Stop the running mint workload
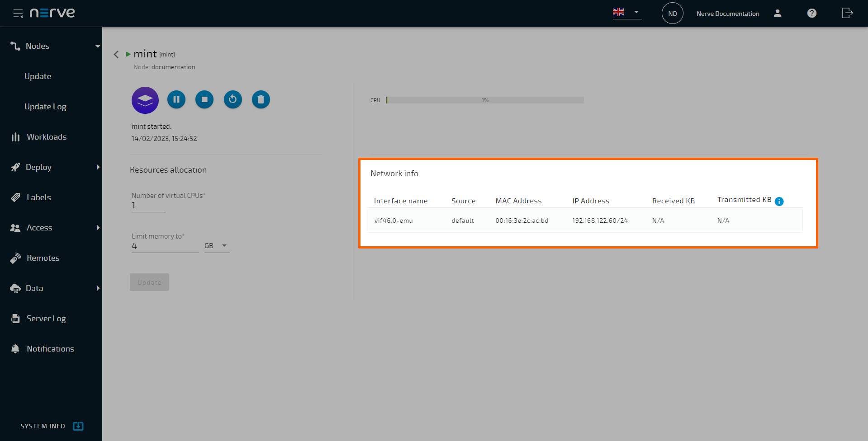The image size is (868, 441). (x=204, y=99)
